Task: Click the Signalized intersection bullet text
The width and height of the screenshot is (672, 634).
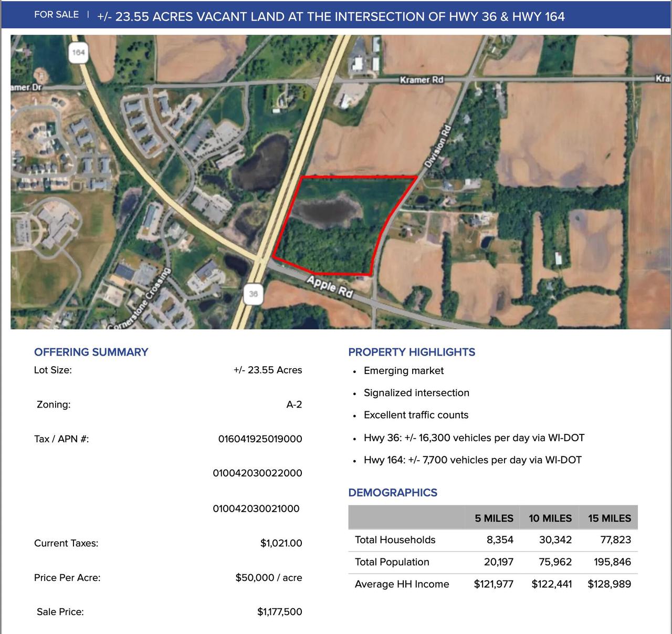Action: 416,393
